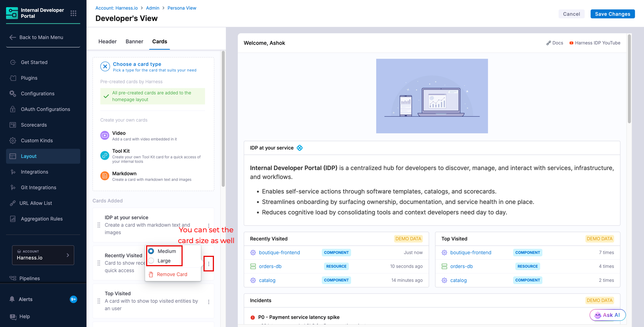Click the trash icon beside Remove Card
The image size is (644, 327).
tap(151, 274)
